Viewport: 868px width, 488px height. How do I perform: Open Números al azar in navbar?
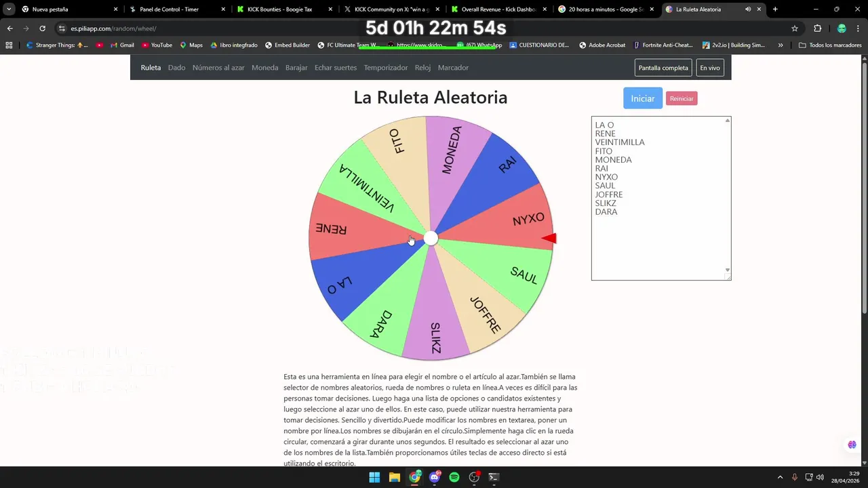tap(218, 68)
